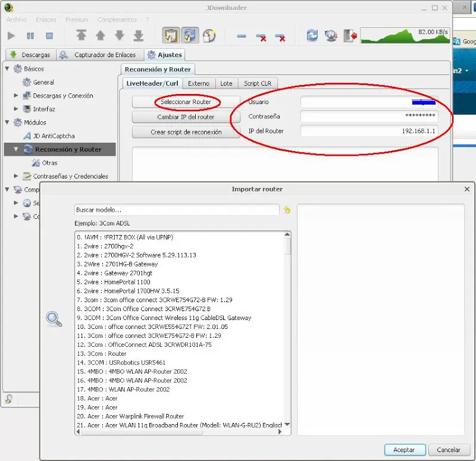The height and width of the screenshot is (461, 476).
Task: Expand Descargas y Conexión node
Action: tap(16, 95)
